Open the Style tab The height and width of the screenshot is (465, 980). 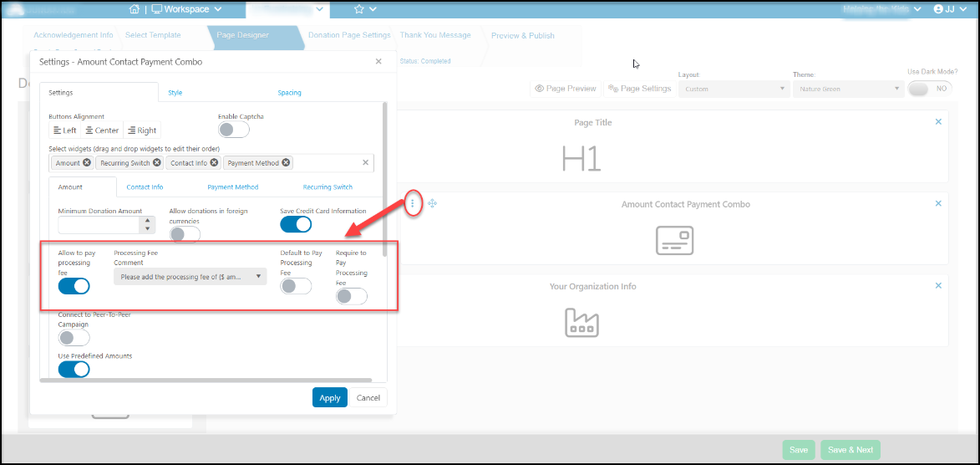click(x=175, y=93)
